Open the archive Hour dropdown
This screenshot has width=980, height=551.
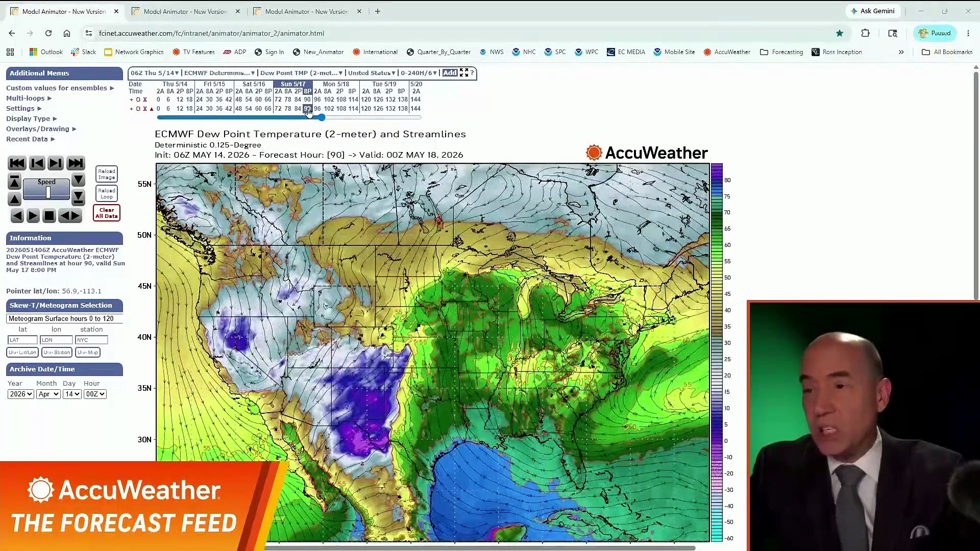pos(95,394)
